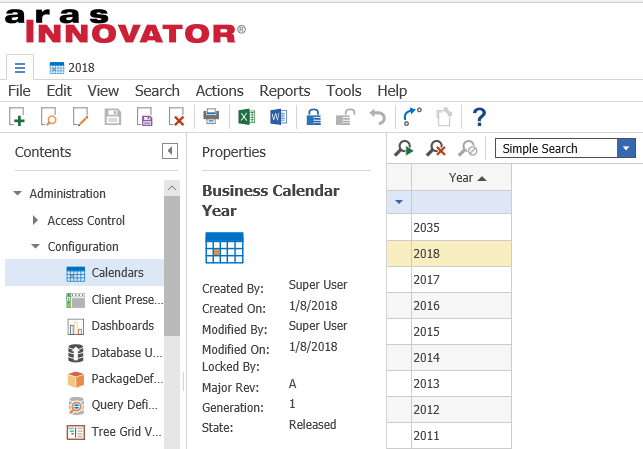Export to Word via the toolbar icon
The width and height of the screenshot is (643, 449).
tap(278, 117)
